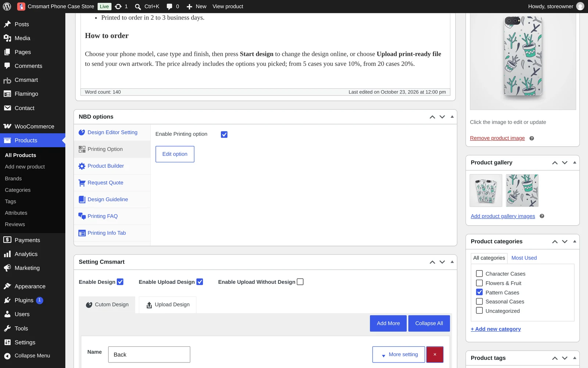Click Add new category link
The width and height of the screenshot is (588, 368).
(x=496, y=329)
